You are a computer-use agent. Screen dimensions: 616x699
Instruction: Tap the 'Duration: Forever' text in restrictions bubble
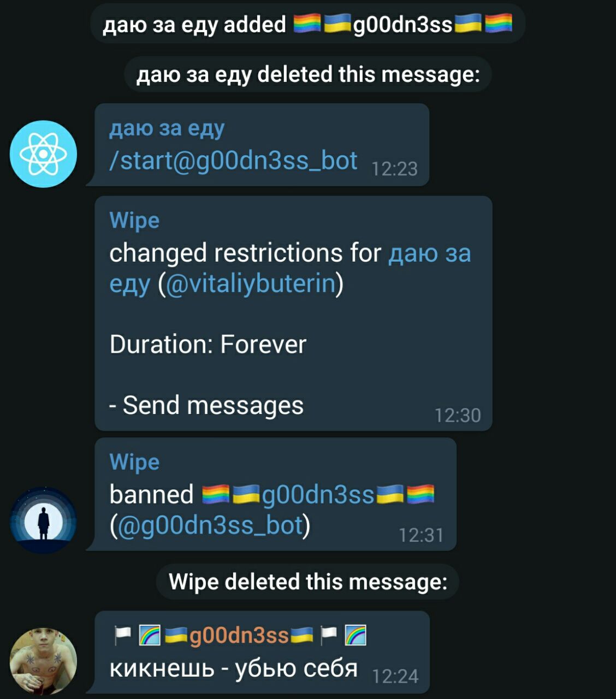[x=208, y=345]
